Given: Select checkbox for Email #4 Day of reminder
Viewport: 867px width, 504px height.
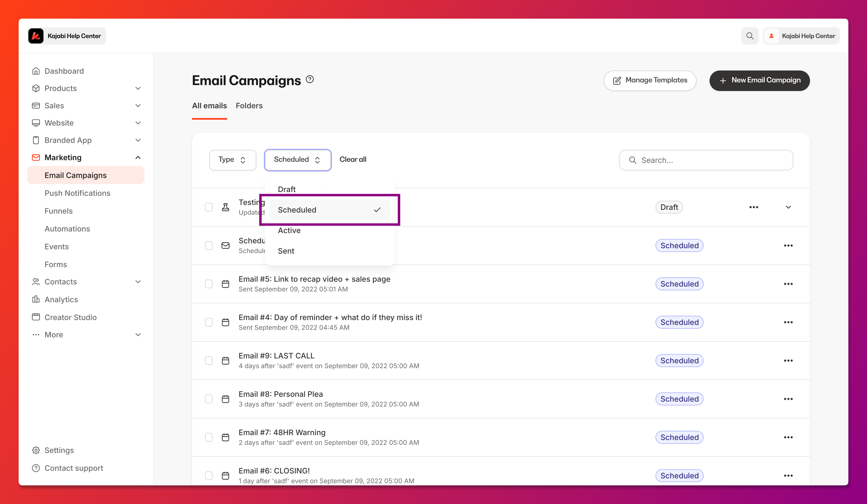Looking at the screenshot, I should click(x=209, y=322).
